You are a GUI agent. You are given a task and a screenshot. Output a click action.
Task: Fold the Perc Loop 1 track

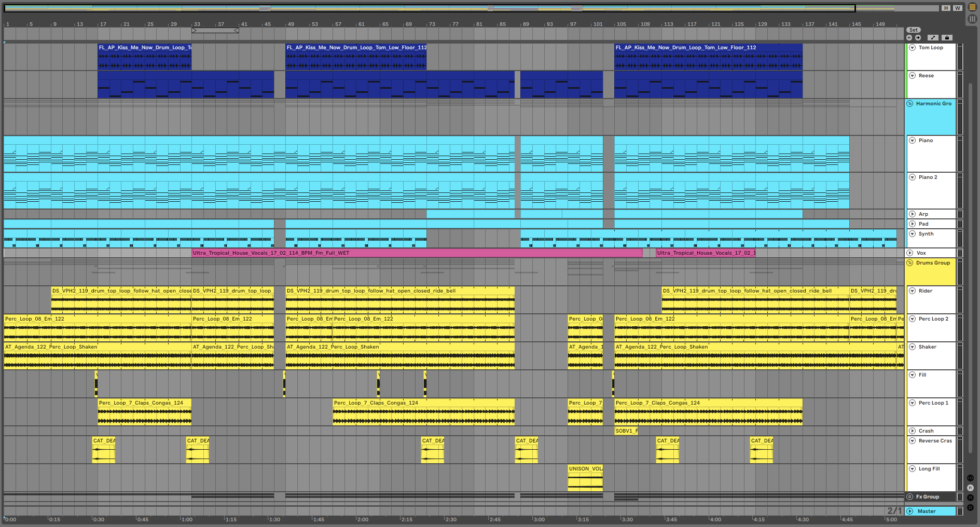[913, 403]
